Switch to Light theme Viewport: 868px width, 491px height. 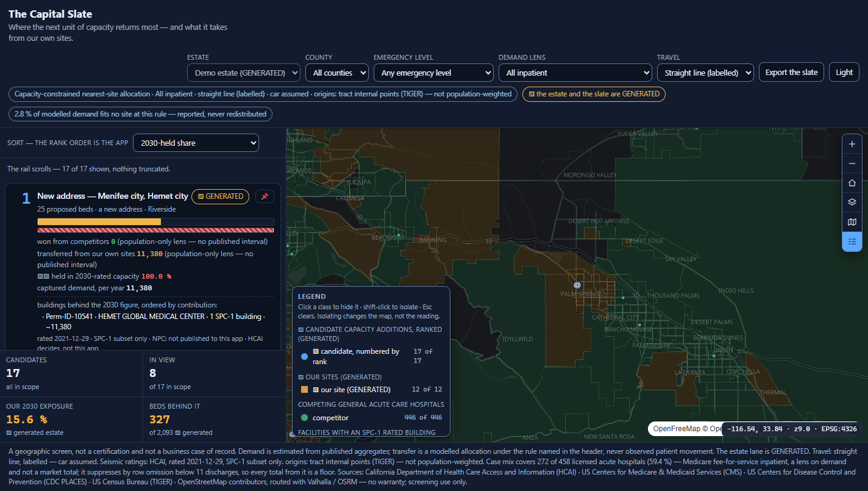tap(844, 72)
